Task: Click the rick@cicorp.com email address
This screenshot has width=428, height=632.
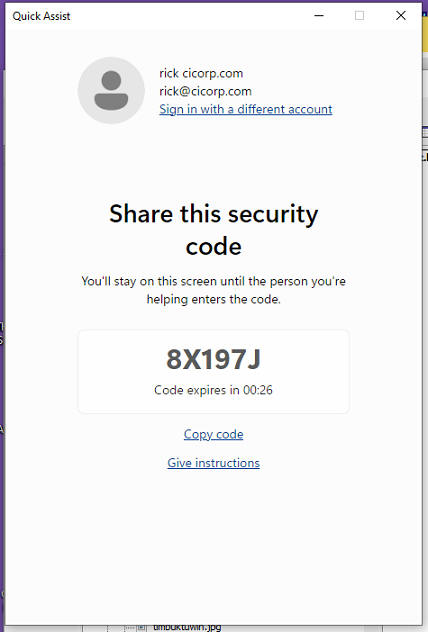Action: [205, 91]
